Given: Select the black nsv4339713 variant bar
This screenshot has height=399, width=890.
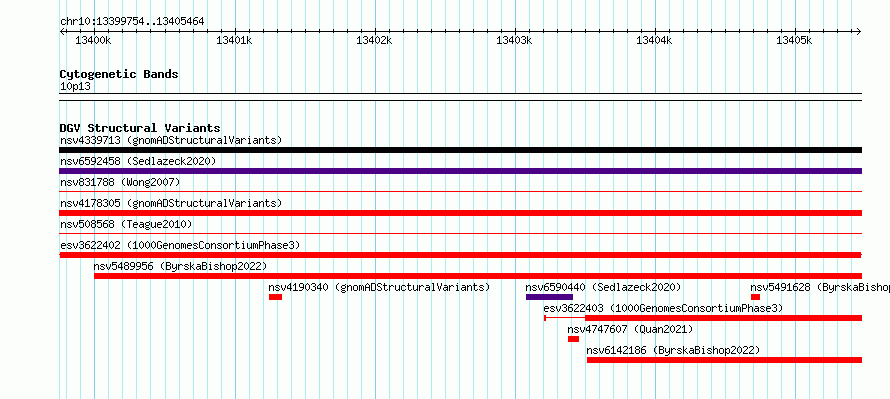Looking at the screenshot, I should click(x=460, y=150).
